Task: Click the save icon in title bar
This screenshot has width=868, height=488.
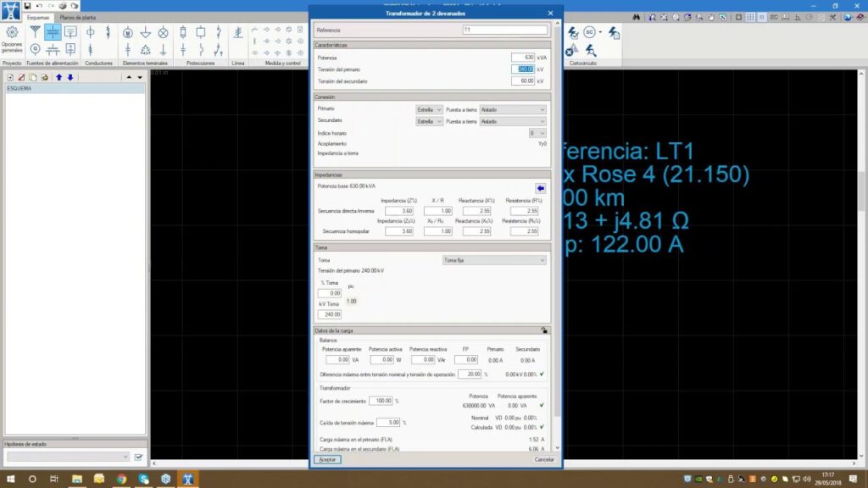Action: click(x=27, y=5)
